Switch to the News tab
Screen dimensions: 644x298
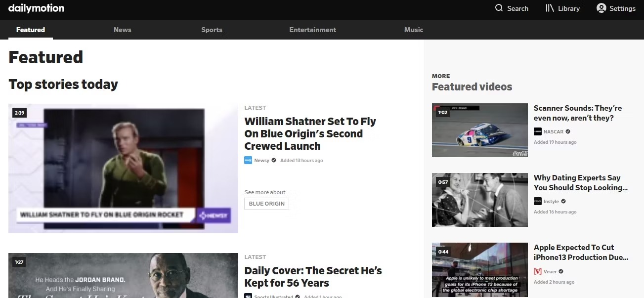click(x=123, y=30)
